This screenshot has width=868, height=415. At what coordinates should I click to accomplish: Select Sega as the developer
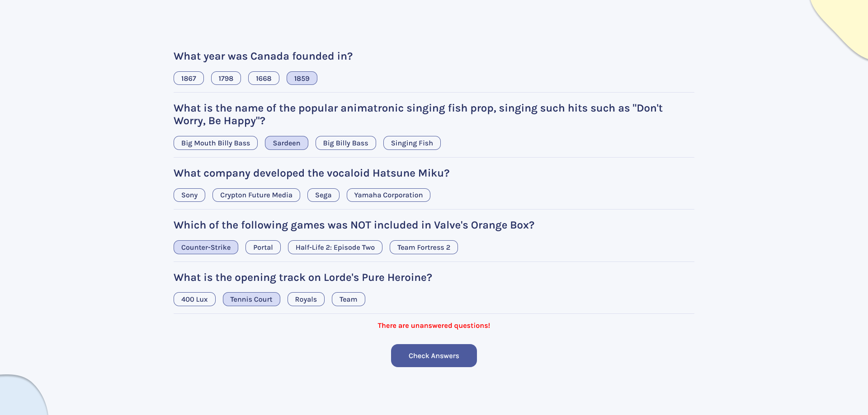click(323, 195)
